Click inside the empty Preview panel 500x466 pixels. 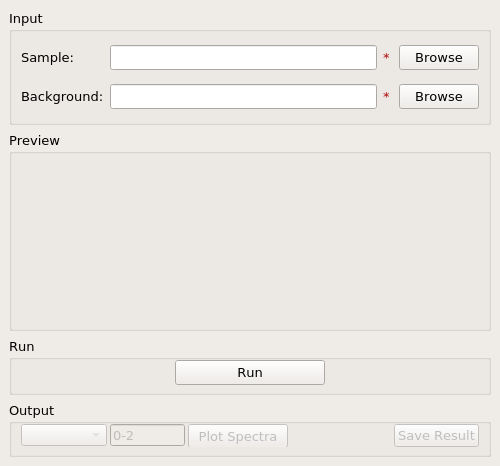(250, 241)
